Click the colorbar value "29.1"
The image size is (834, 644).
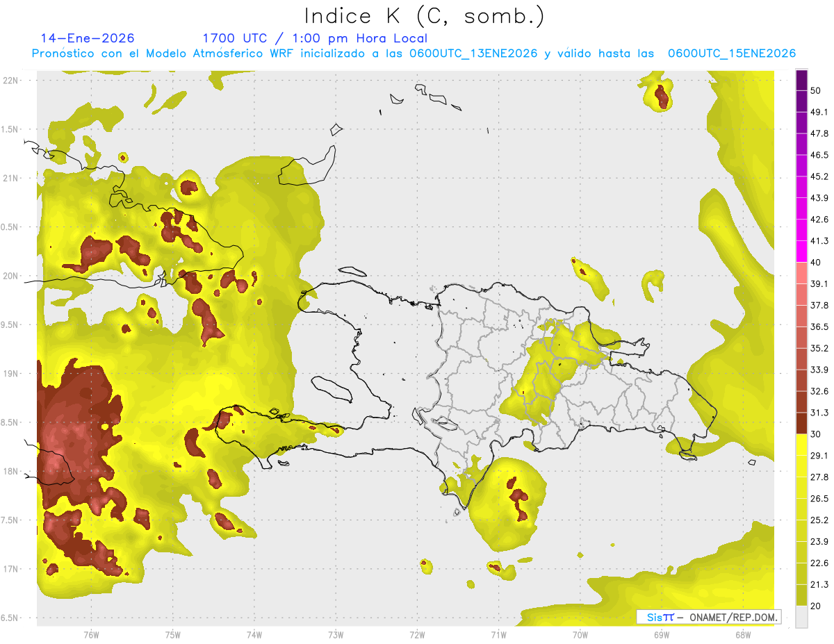pos(819,456)
